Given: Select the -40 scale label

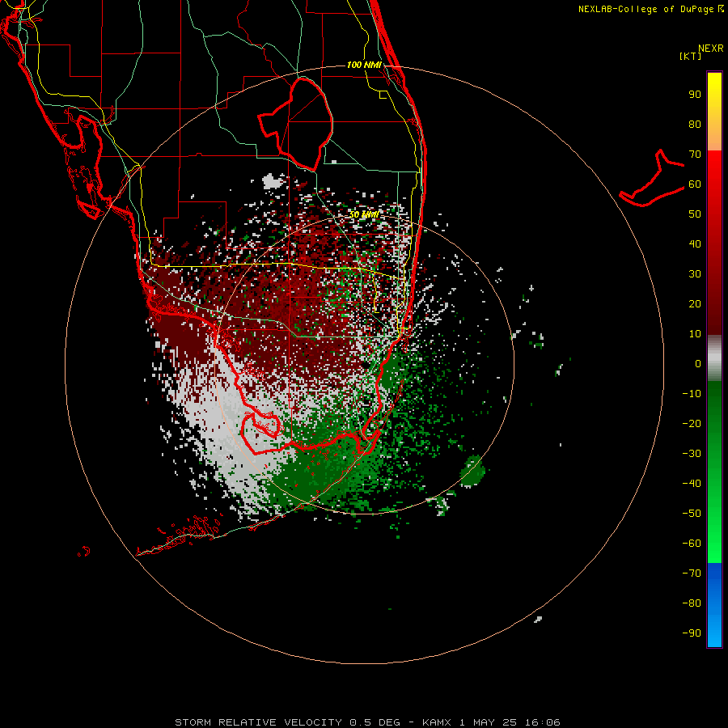Looking at the screenshot, I should point(692,484).
